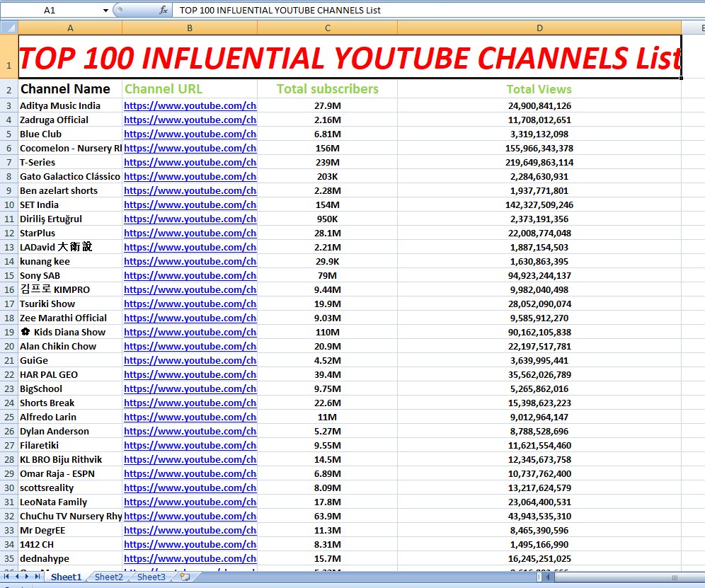Open T-Series channel URL link
The height and width of the screenshot is (588, 705).
click(190, 163)
